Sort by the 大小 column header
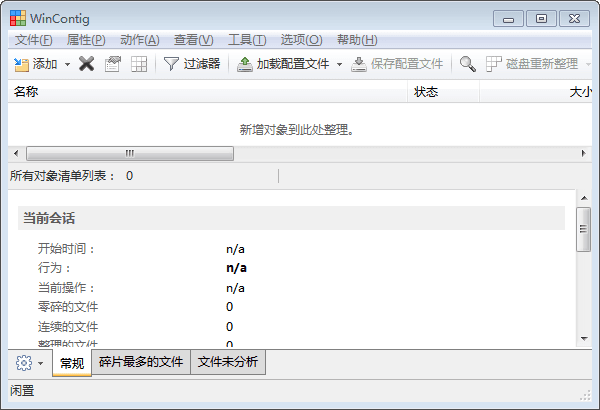 click(536, 92)
